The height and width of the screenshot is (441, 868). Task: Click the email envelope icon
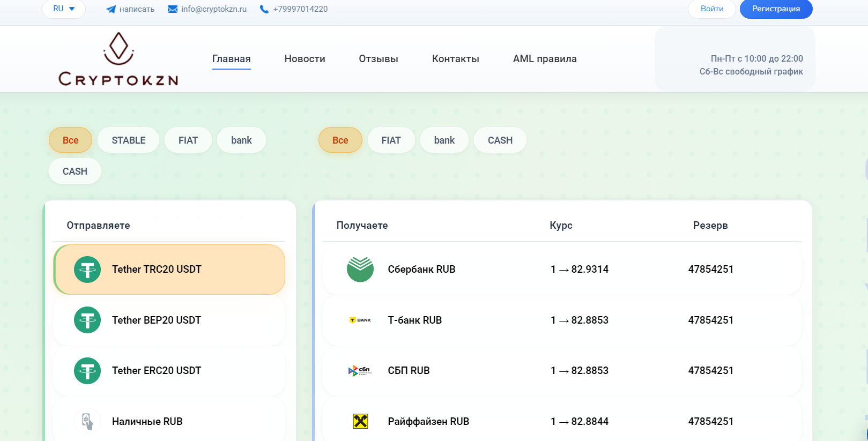click(173, 9)
